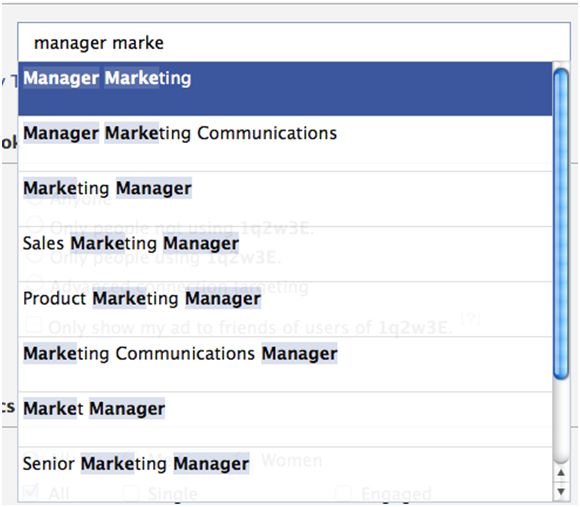Check the Single relationship checkbox
The image size is (580, 507).
(x=130, y=492)
